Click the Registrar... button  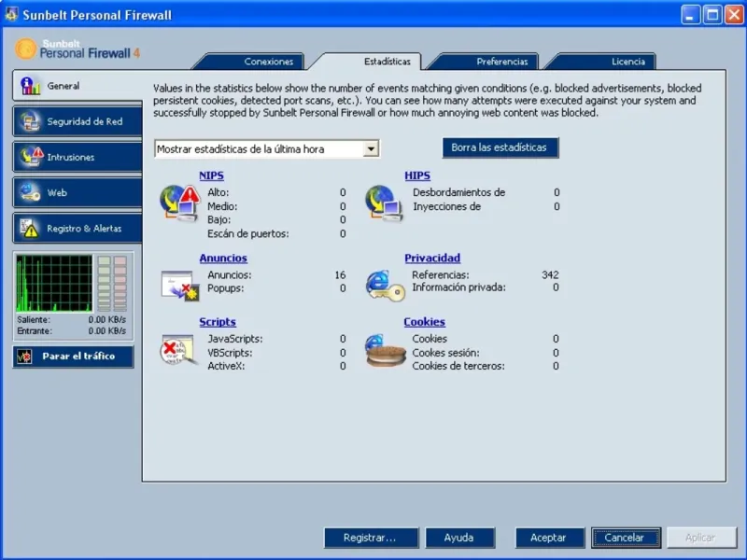click(371, 538)
